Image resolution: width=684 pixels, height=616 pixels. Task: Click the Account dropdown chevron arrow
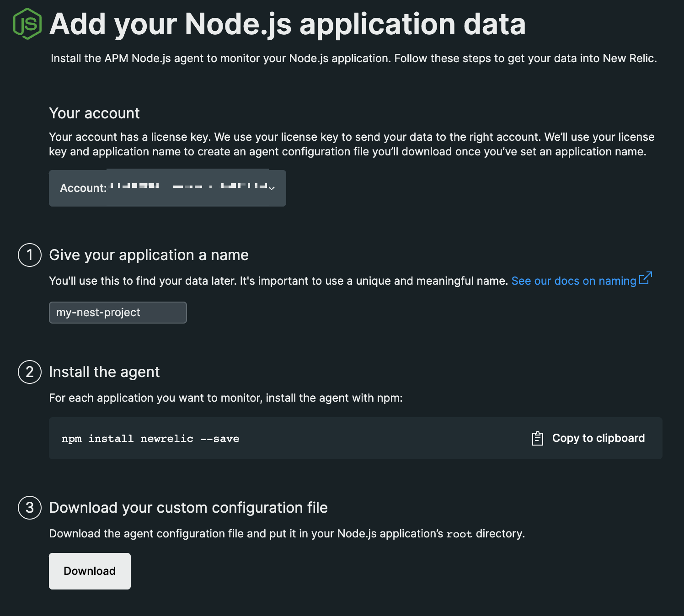point(272,188)
